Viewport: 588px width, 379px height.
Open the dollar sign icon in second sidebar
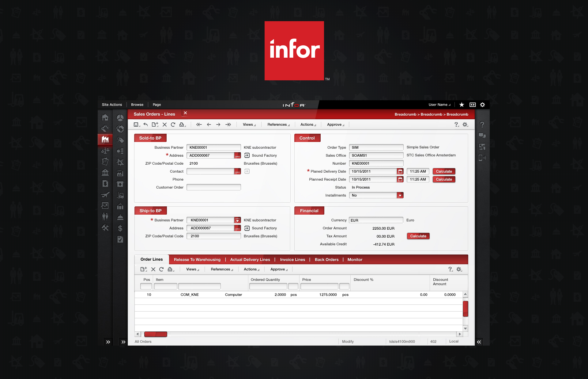tap(120, 228)
